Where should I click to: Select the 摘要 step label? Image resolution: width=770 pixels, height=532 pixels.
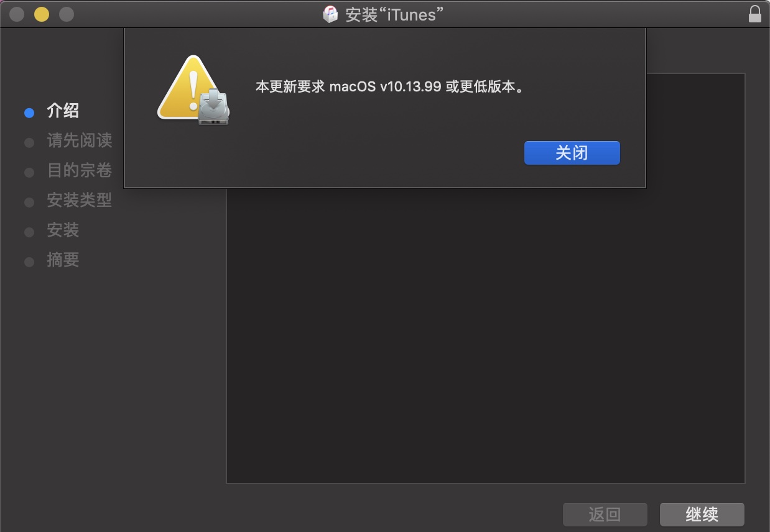pyautogui.click(x=63, y=260)
